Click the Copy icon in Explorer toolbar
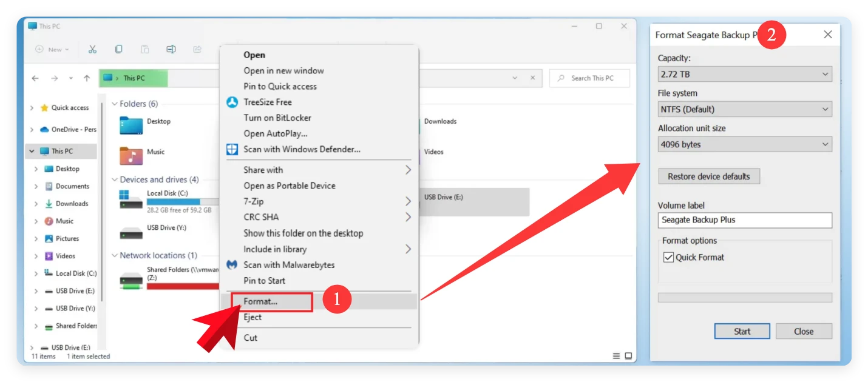The width and height of the screenshot is (868, 382). click(119, 49)
